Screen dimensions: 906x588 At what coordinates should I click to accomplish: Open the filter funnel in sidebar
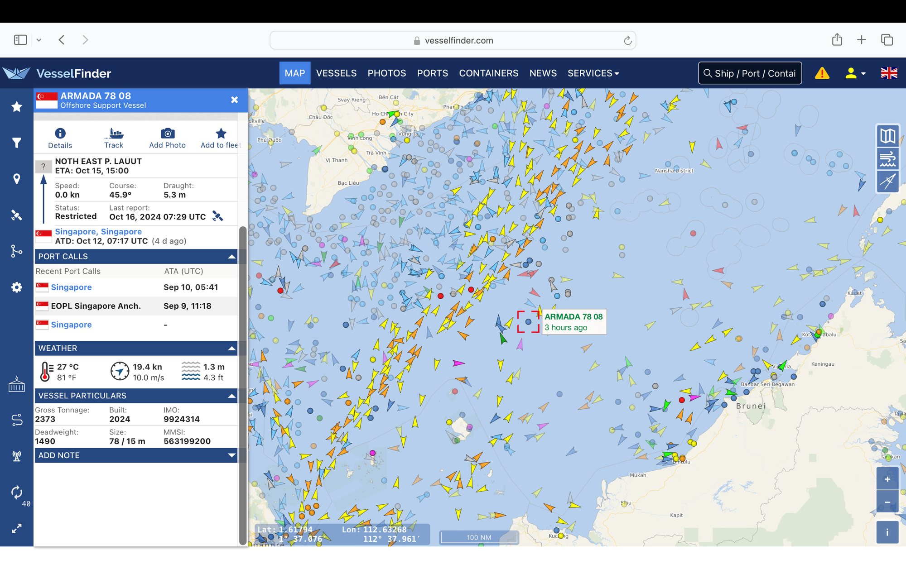[x=17, y=143]
